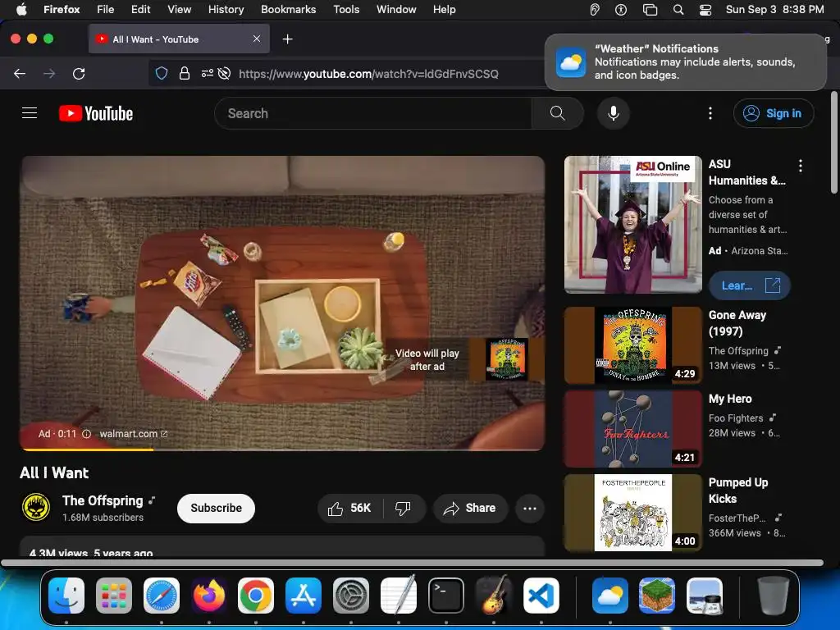Dislike the video with thumbs down
The image size is (840, 630).
(403, 508)
